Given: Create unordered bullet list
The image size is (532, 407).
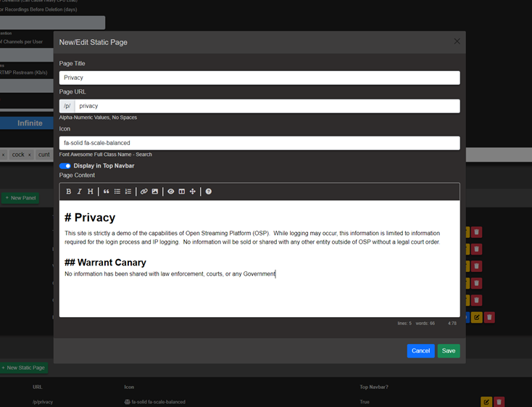Looking at the screenshot, I should click(x=117, y=192).
